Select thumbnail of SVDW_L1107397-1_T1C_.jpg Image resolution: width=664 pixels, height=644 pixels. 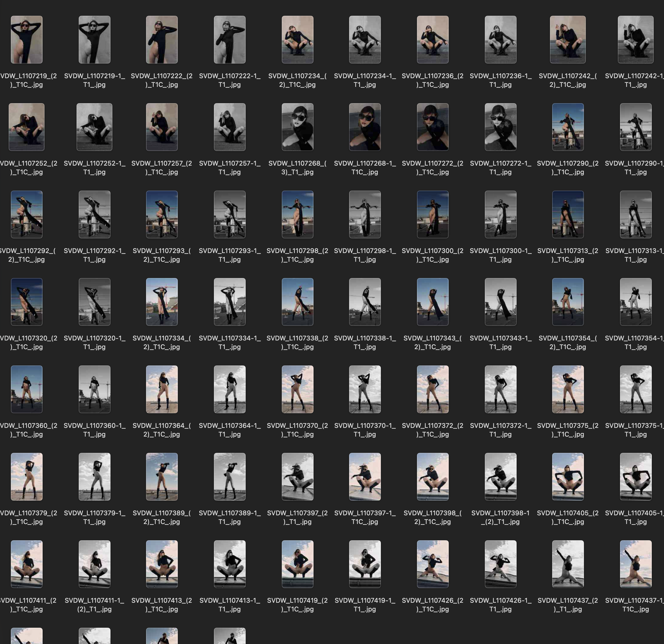coord(365,477)
